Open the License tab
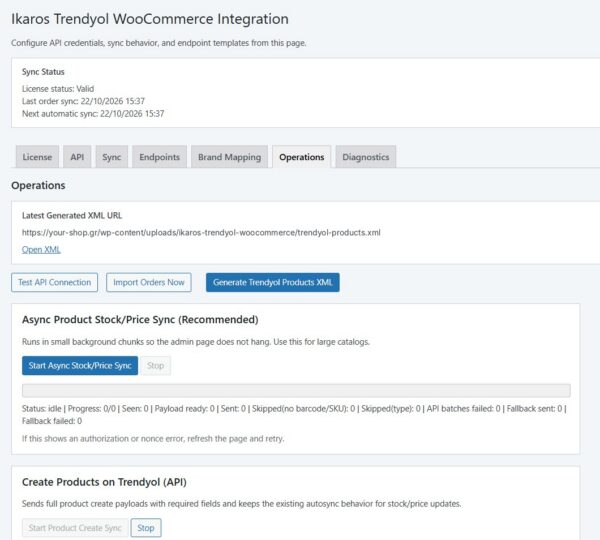This screenshot has height=540, width=600. [x=37, y=157]
